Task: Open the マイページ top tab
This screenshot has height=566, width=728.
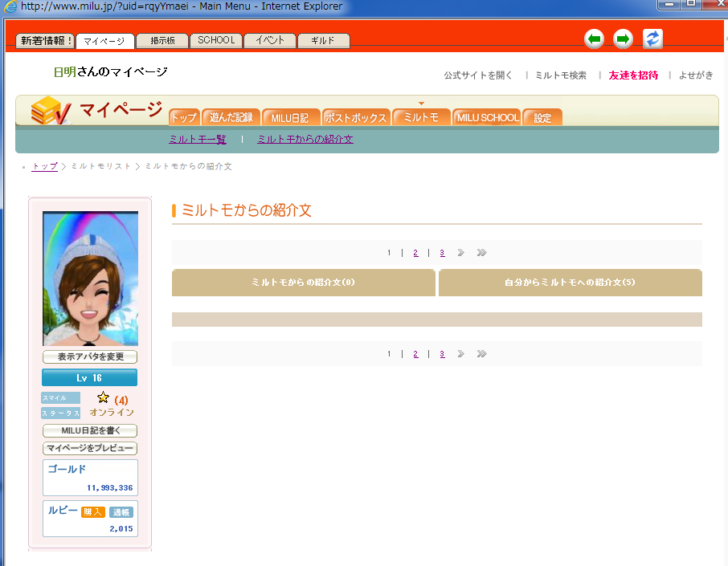Action: 104,41
